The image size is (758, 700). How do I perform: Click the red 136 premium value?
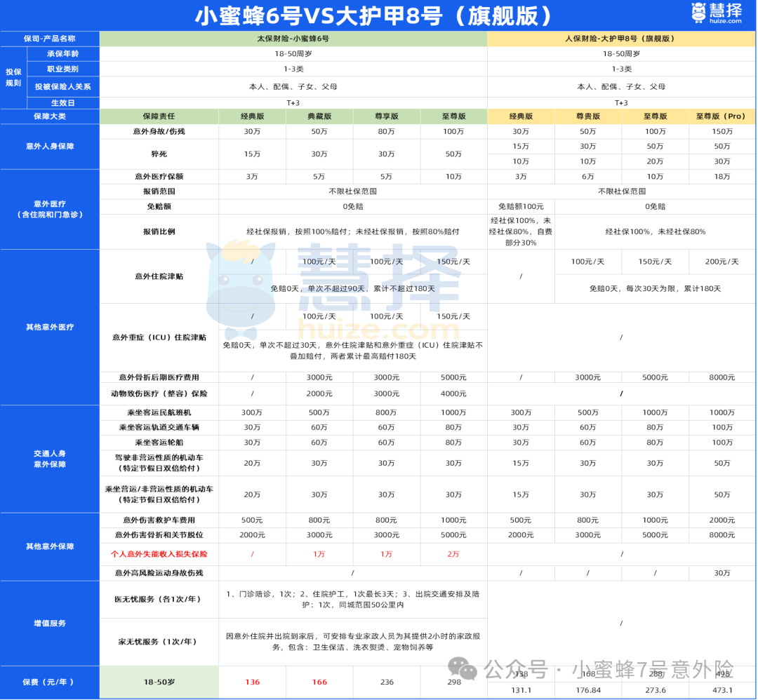coord(253,682)
